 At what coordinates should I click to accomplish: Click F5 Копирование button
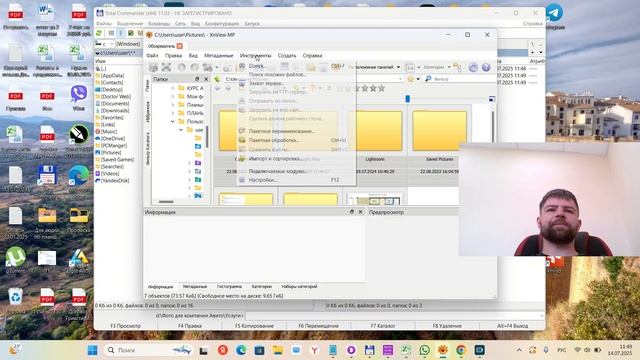click(254, 326)
